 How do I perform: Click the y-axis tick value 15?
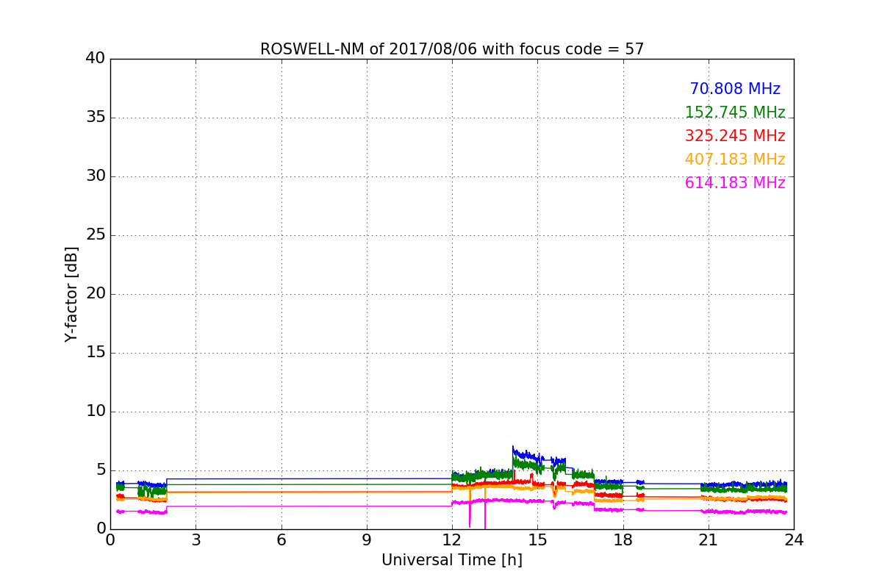[96, 353]
